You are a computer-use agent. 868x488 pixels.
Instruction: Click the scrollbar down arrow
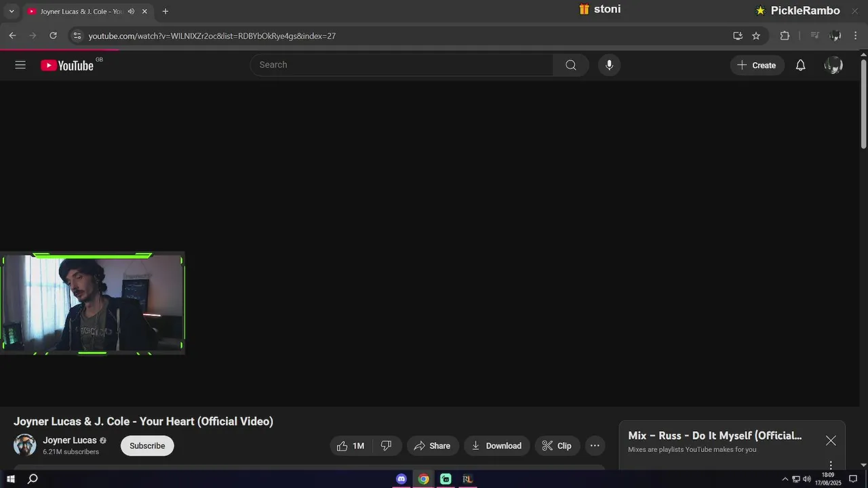coord(863,465)
